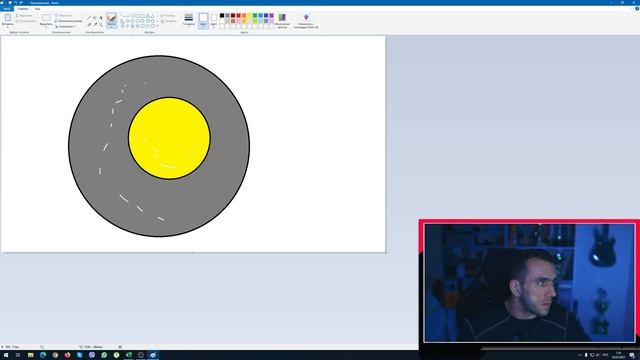Click the clock and date in taskbar
Screen dimensions: 640x360
click(x=619, y=355)
